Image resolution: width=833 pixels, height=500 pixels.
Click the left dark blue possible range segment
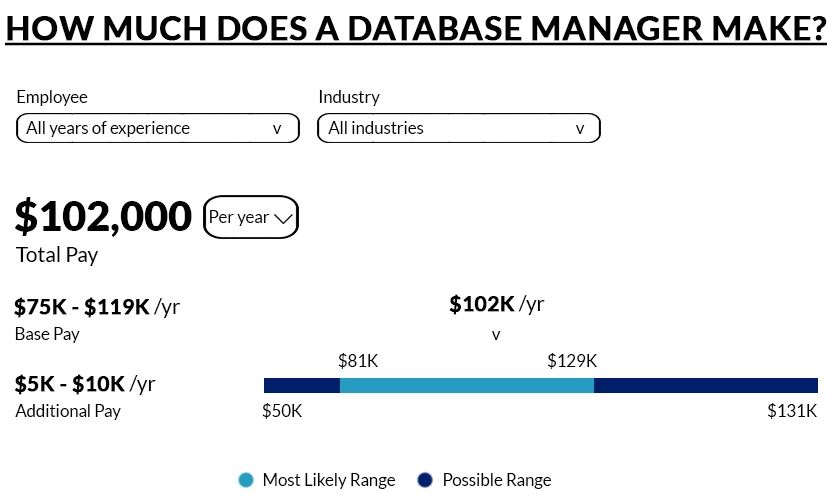302,385
